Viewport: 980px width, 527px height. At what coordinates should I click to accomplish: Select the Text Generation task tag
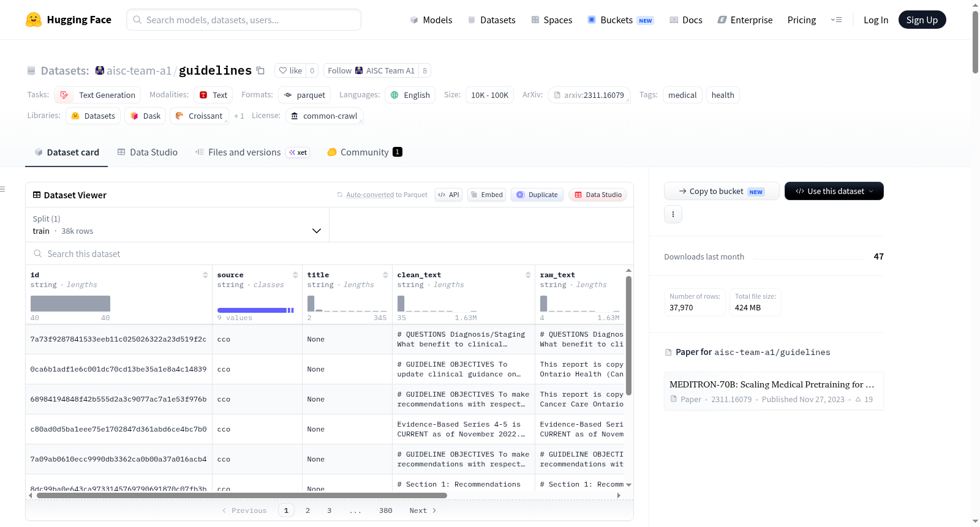coord(98,95)
